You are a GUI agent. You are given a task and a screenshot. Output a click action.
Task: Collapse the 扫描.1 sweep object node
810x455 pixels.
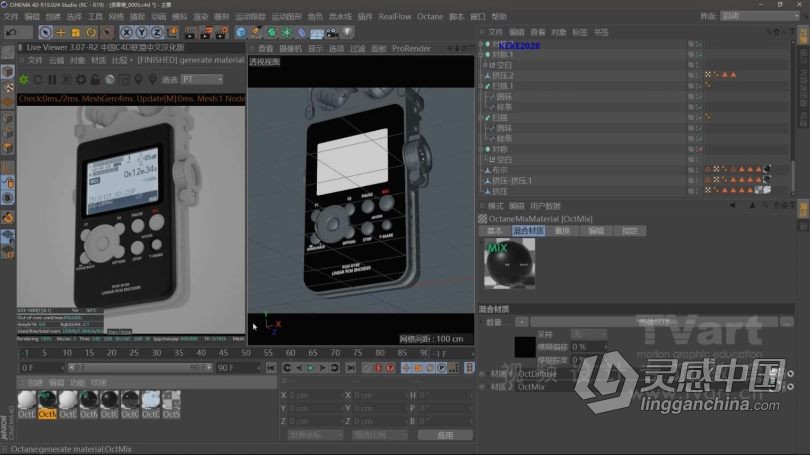click(481, 86)
